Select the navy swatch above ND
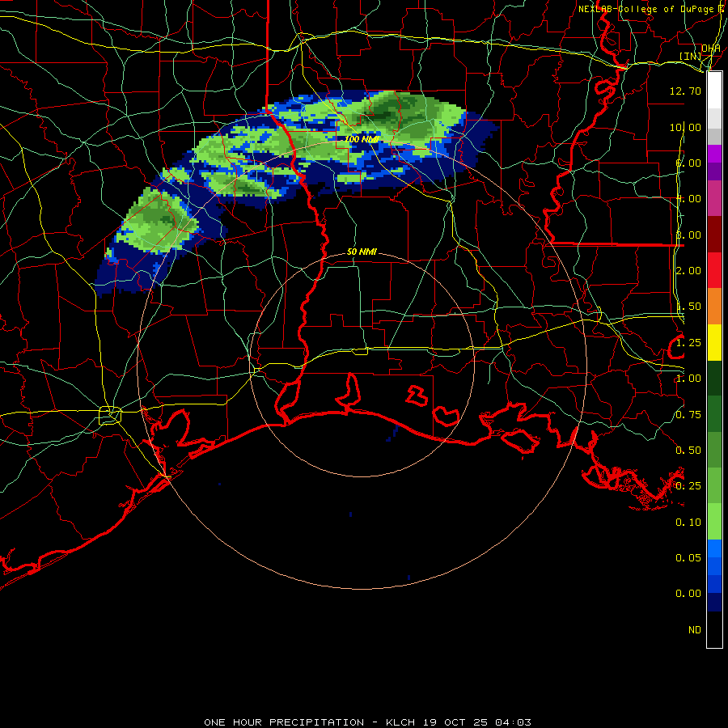728x728 pixels. [x=714, y=603]
